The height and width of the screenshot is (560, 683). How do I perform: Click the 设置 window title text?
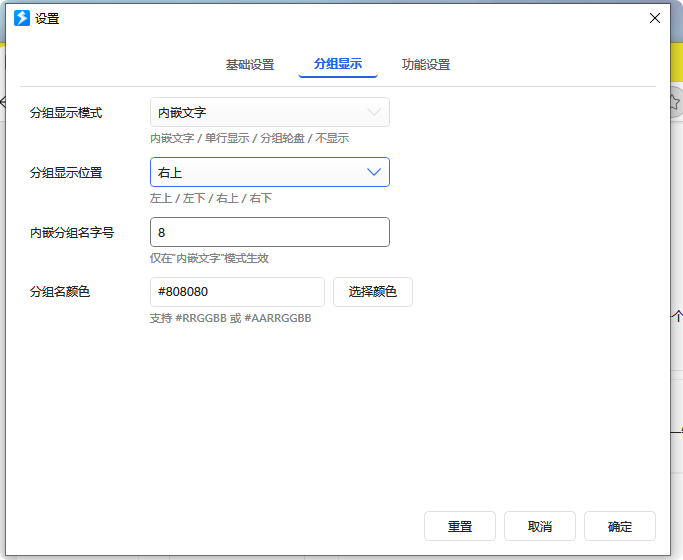47,18
